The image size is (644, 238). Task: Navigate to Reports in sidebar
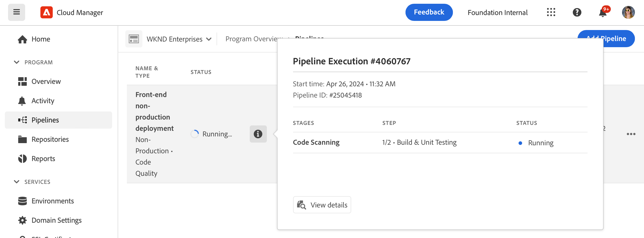[x=43, y=159]
